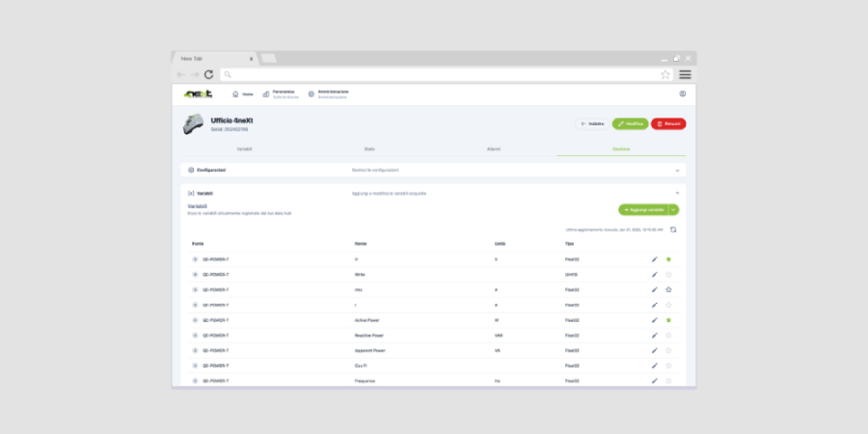Unfavorite the Active Power variable star
868x434 pixels.
point(668,320)
